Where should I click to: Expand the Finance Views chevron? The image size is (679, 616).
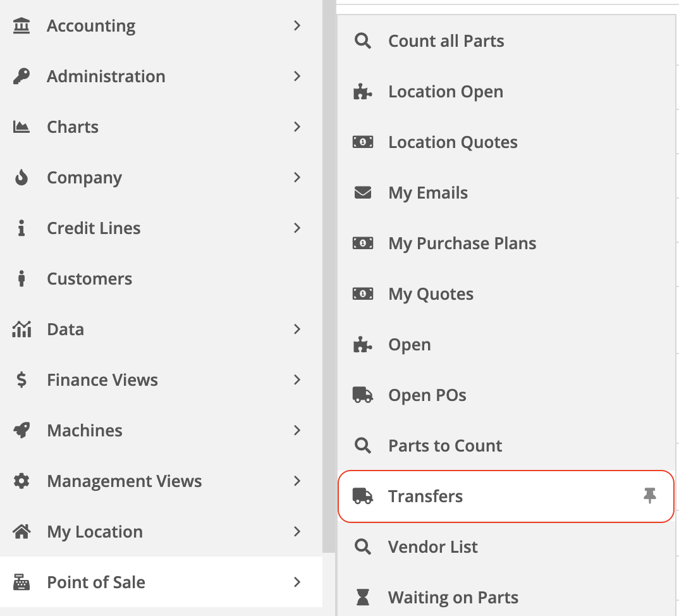coord(297,380)
